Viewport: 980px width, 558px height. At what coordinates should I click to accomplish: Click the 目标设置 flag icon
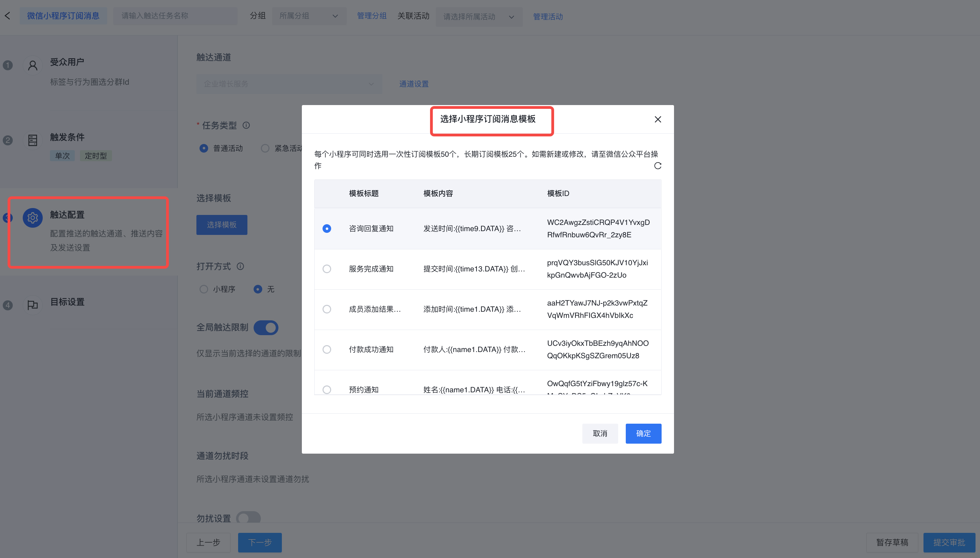coord(33,305)
